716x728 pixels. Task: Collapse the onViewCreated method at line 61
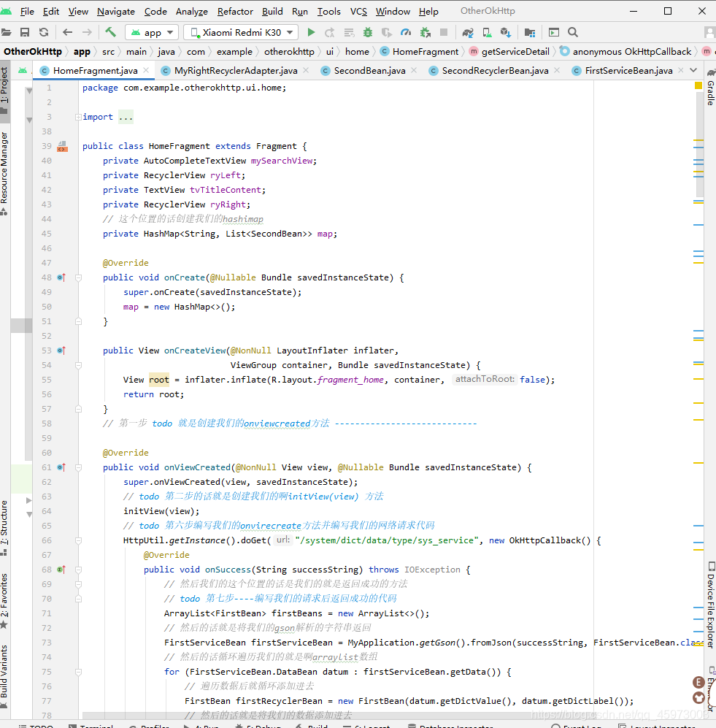pos(78,467)
